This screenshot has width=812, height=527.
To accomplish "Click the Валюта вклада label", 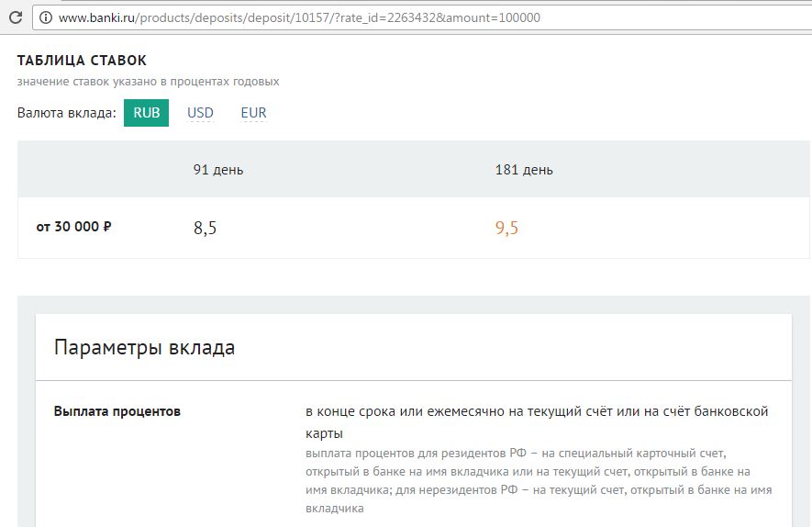I will (x=67, y=112).
